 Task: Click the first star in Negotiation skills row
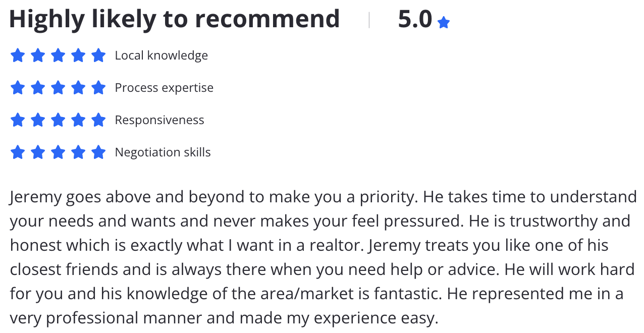tap(18, 152)
